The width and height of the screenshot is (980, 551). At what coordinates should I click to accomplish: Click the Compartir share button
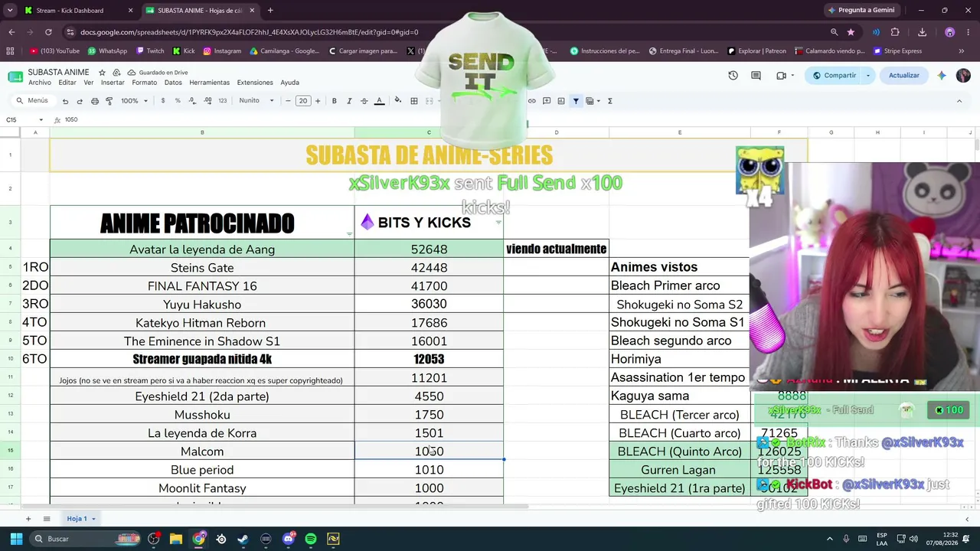coord(835,76)
